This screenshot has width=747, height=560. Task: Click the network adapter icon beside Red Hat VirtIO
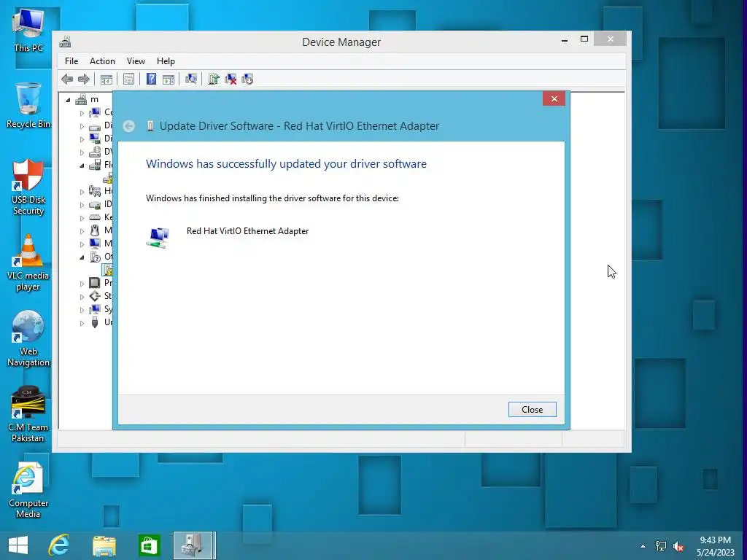point(158,238)
